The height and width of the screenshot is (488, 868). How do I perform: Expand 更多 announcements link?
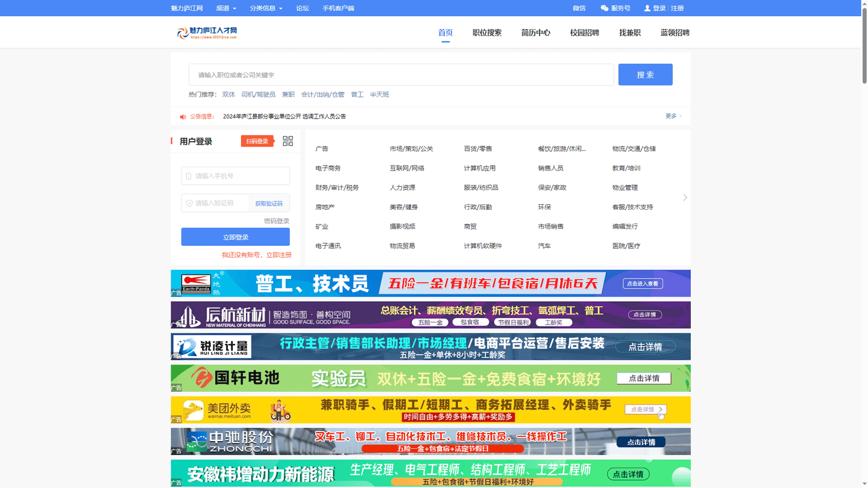click(673, 116)
